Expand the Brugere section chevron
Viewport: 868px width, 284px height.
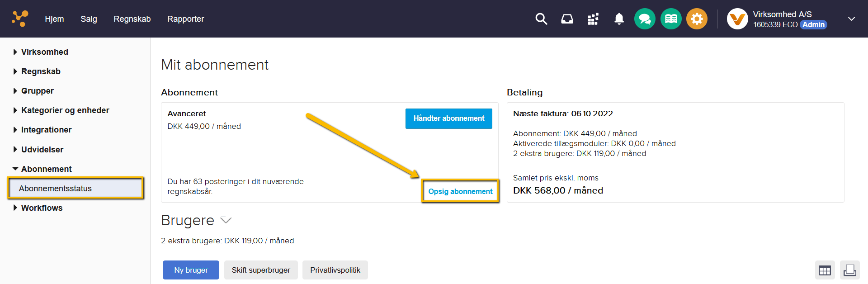226,220
